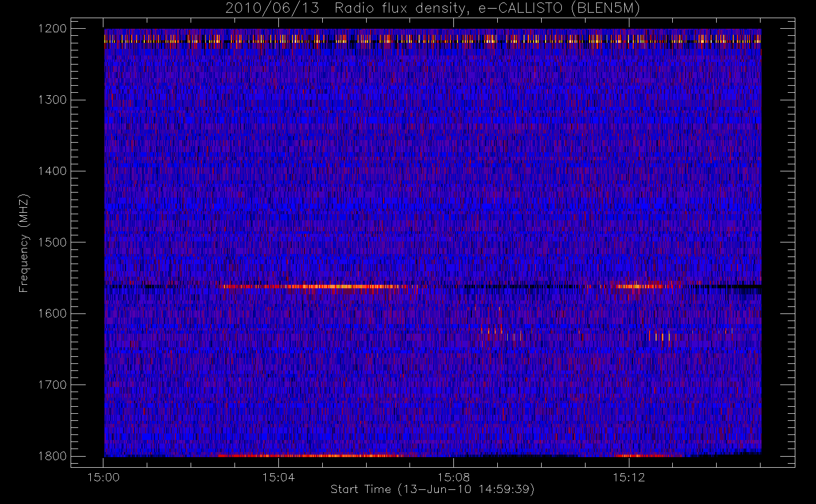Click the 15:04 time tick label
The width and height of the screenshot is (816, 504).
click(x=278, y=477)
